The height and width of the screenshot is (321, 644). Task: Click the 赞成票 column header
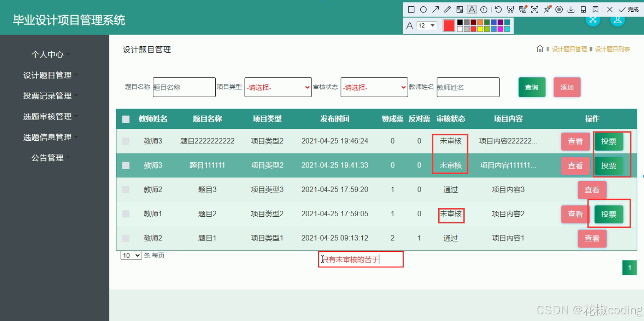coord(392,119)
